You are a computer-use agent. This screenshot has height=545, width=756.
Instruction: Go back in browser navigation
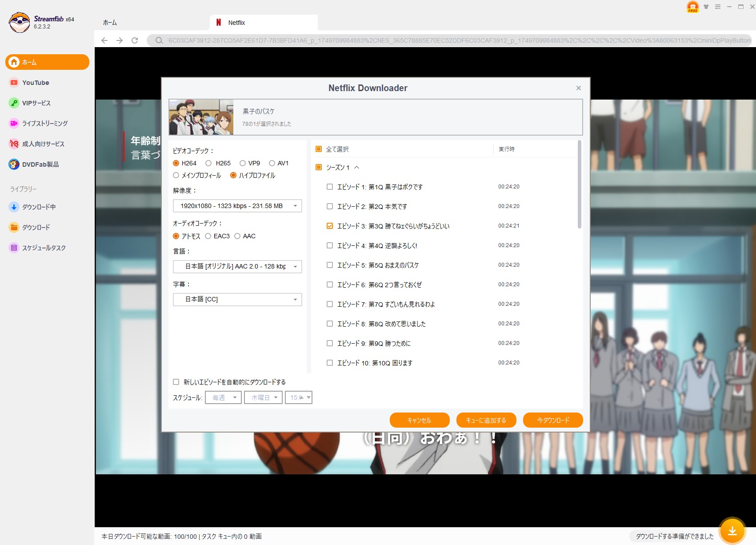[104, 40]
